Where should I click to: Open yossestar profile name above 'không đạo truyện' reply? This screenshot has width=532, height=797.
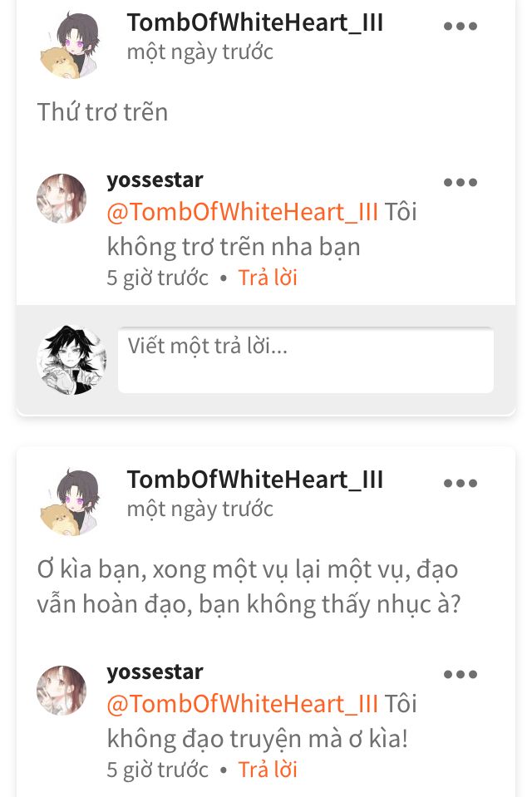(x=155, y=672)
